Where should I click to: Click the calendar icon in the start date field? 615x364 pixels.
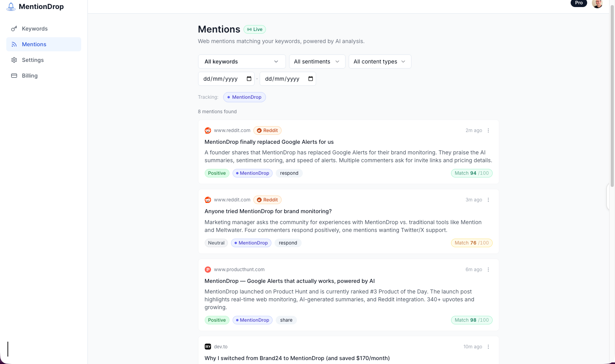(249, 79)
